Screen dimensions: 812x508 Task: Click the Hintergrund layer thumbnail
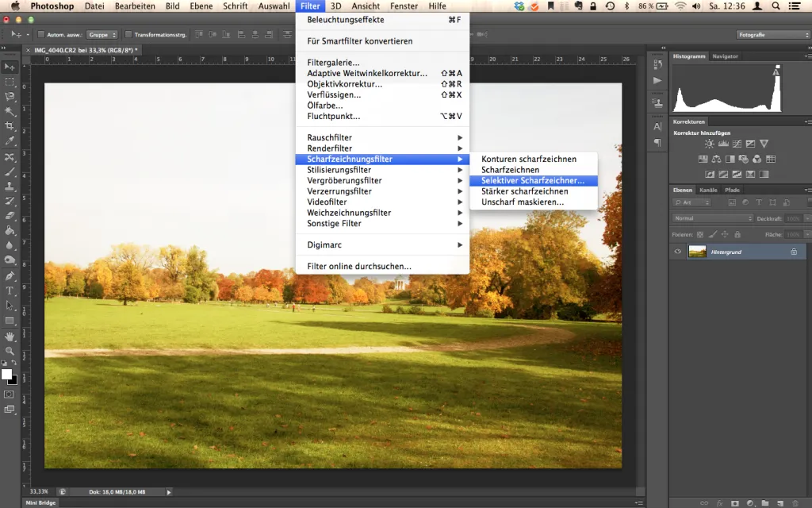[x=697, y=252]
